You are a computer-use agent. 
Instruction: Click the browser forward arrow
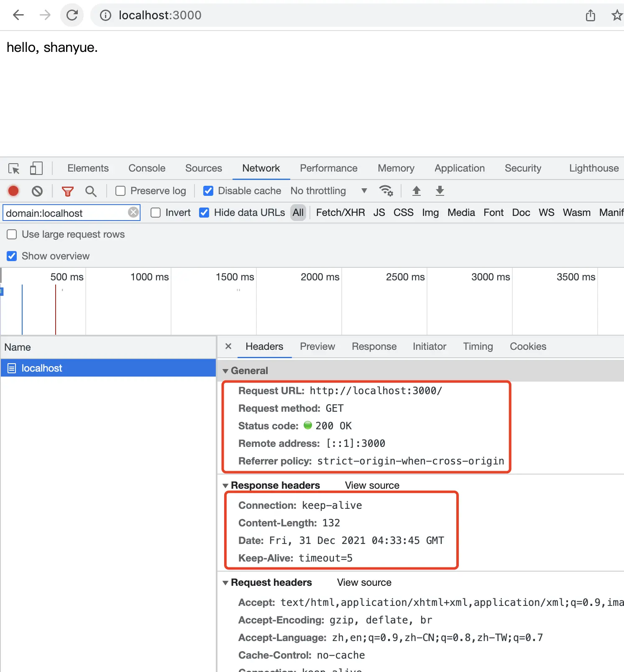(45, 15)
